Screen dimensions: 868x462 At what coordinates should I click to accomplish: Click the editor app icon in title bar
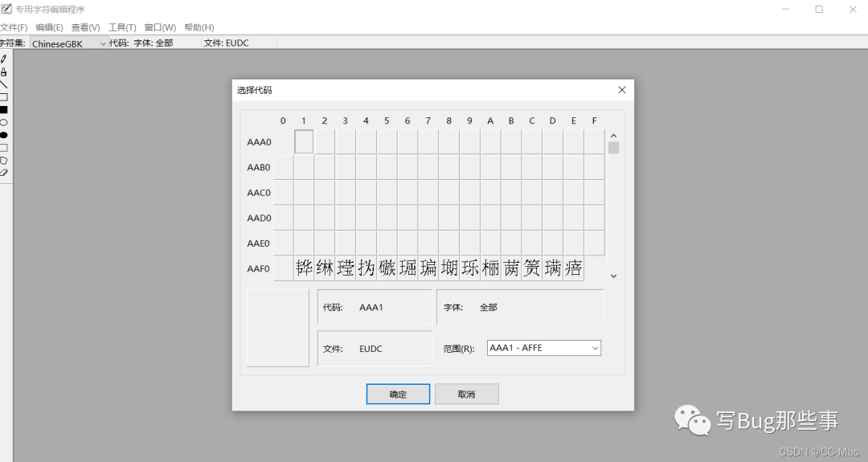[6, 9]
